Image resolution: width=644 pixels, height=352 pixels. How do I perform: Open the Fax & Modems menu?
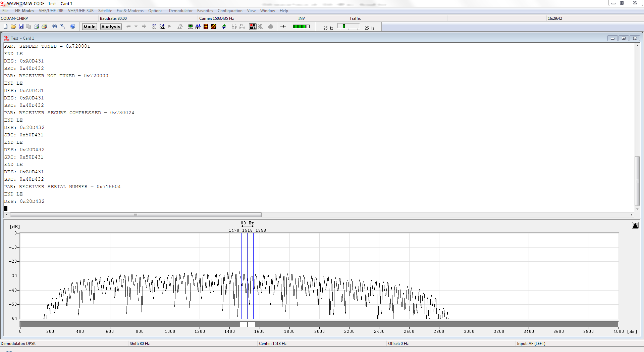(130, 11)
